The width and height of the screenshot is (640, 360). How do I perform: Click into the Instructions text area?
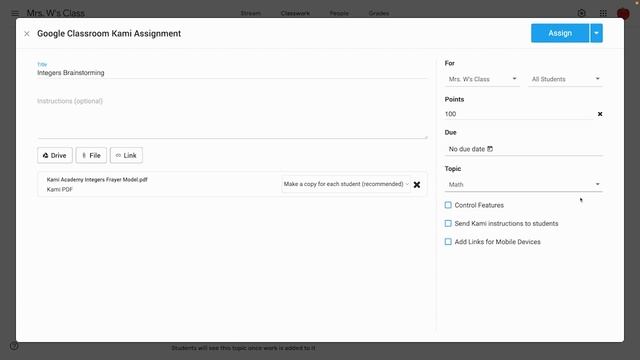pyautogui.click(x=232, y=118)
